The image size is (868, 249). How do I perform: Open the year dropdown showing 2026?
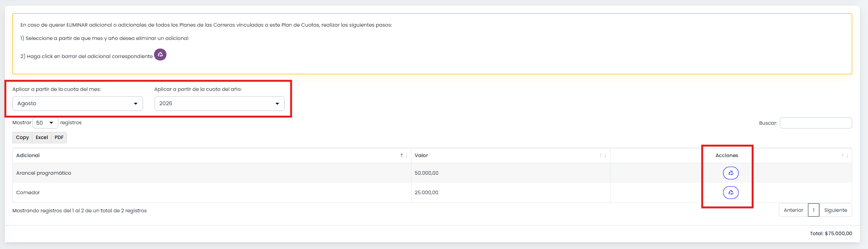pyautogui.click(x=219, y=103)
